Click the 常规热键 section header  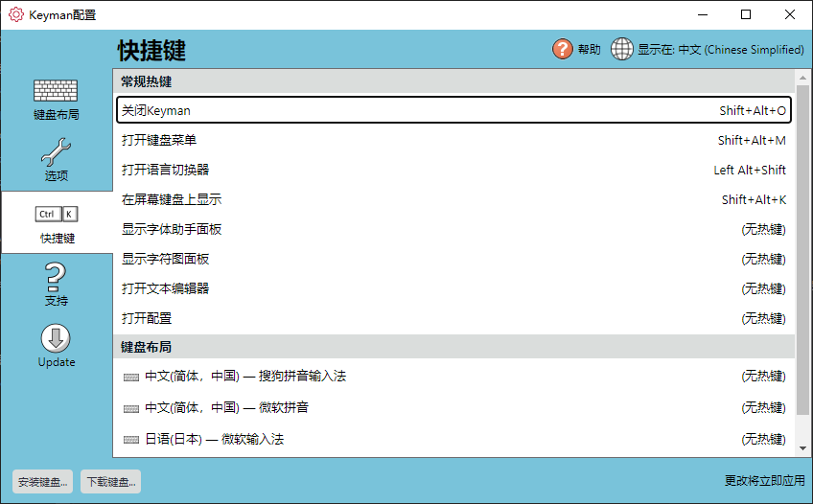(453, 81)
